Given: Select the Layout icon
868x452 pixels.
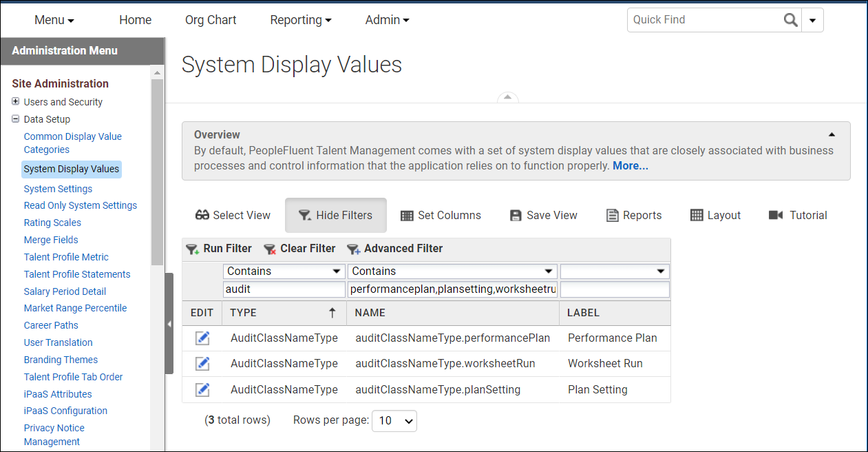Looking at the screenshot, I should pyautogui.click(x=697, y=215).
